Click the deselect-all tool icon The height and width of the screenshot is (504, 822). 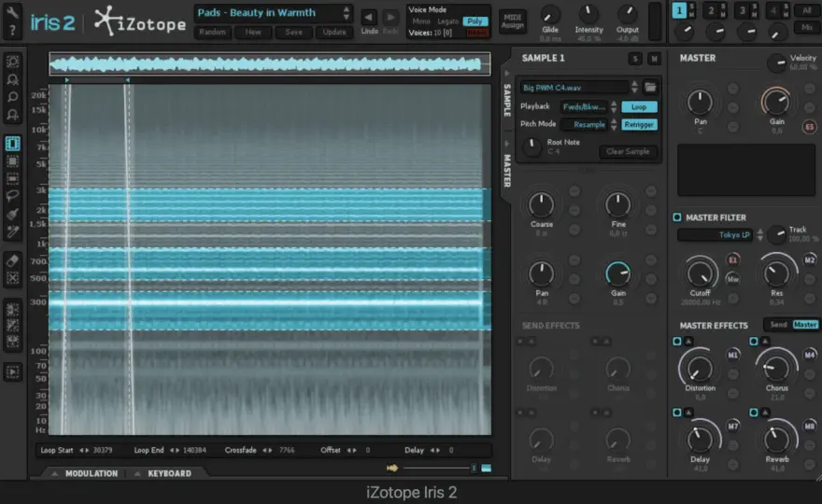[12, 278]
